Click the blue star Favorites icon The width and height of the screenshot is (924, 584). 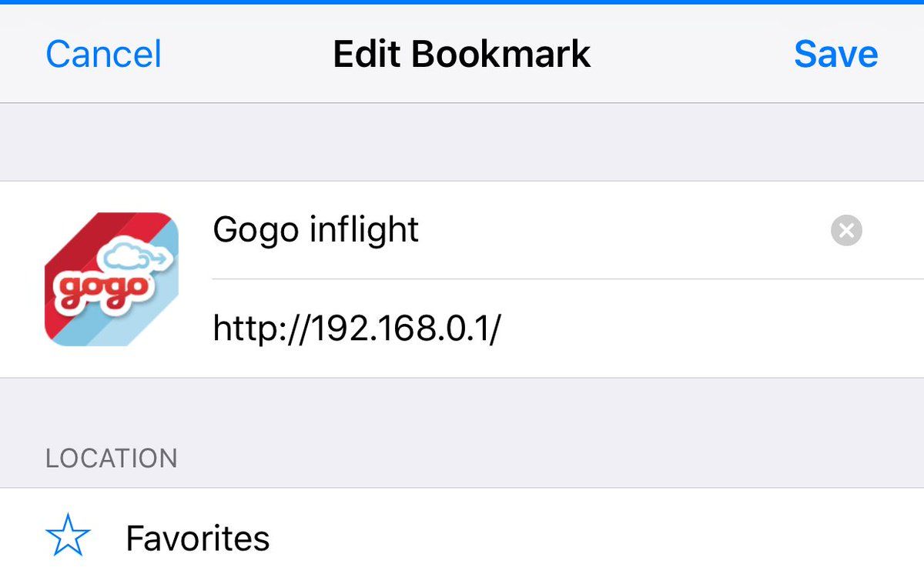click(68, 538)
